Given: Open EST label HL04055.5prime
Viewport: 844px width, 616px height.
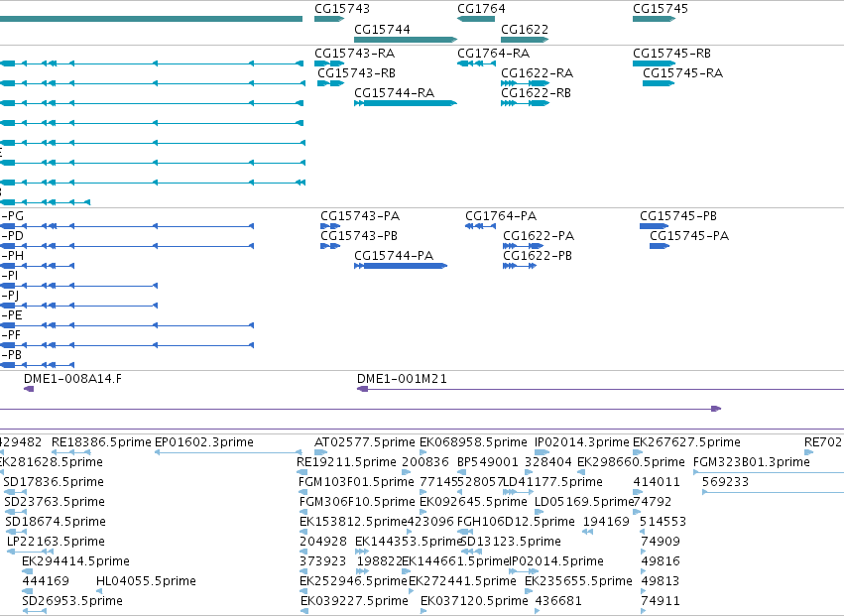Looking at the screenshot, I should (x=146, y=581).
